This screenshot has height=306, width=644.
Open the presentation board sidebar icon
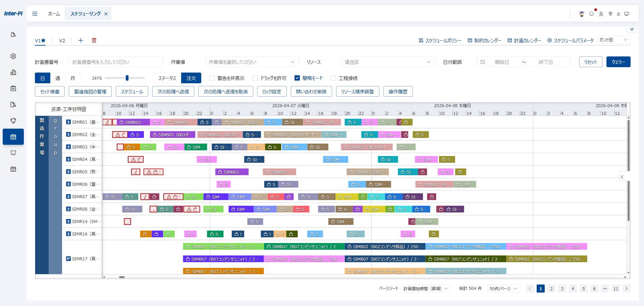(13, 153)
